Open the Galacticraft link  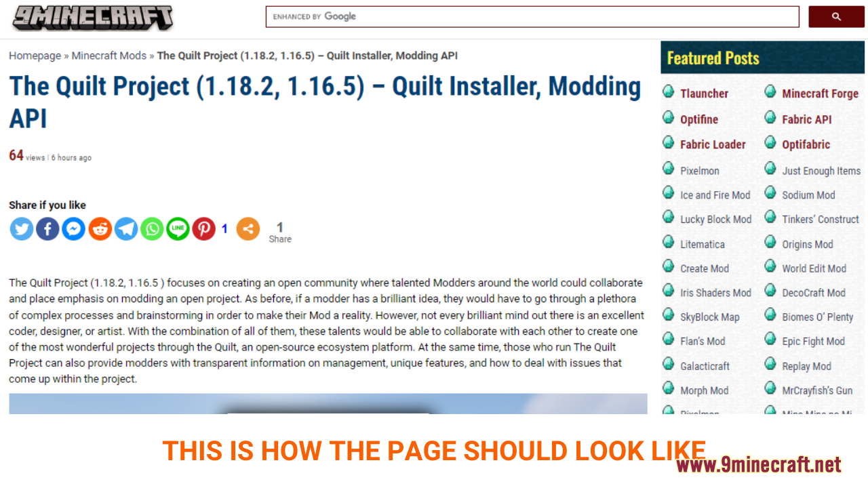click(705, 367)
